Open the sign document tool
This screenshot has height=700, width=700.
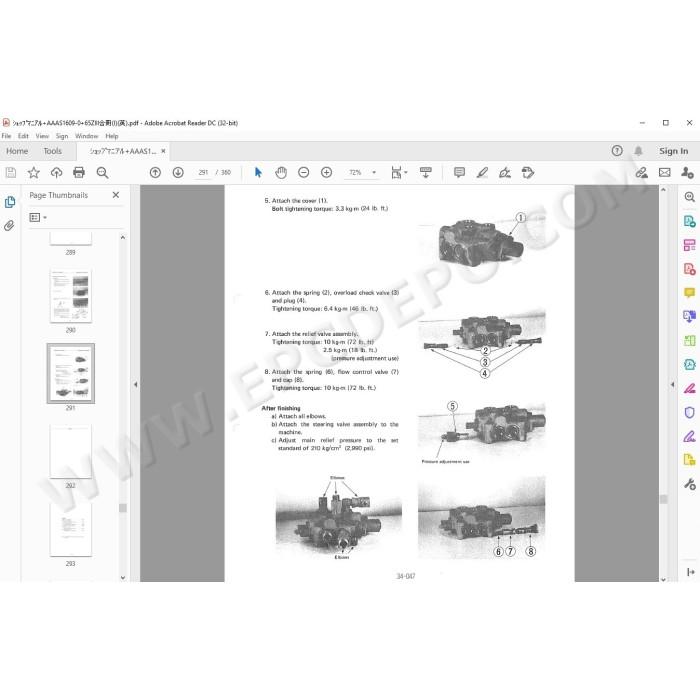pos(505,172)
